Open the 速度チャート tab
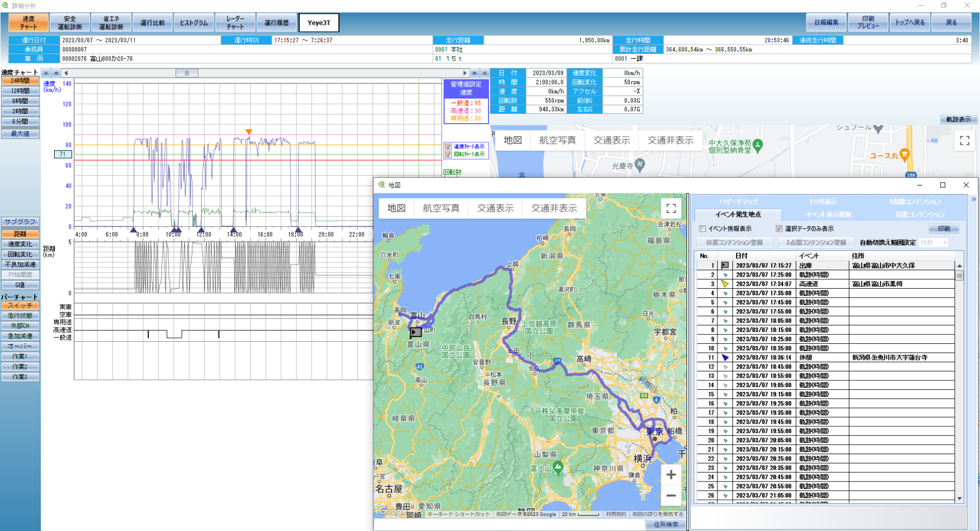980x531 pixels. 28,23
